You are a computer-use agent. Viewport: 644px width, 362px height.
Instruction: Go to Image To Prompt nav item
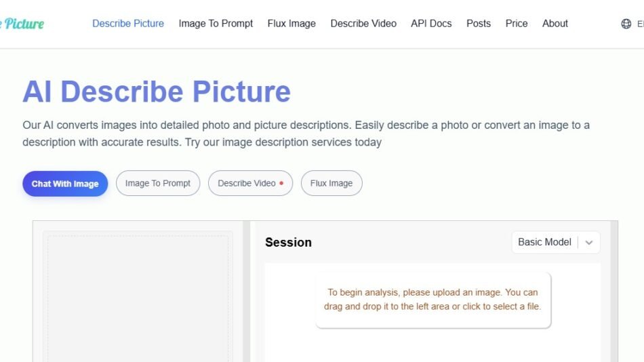point(216,24)
